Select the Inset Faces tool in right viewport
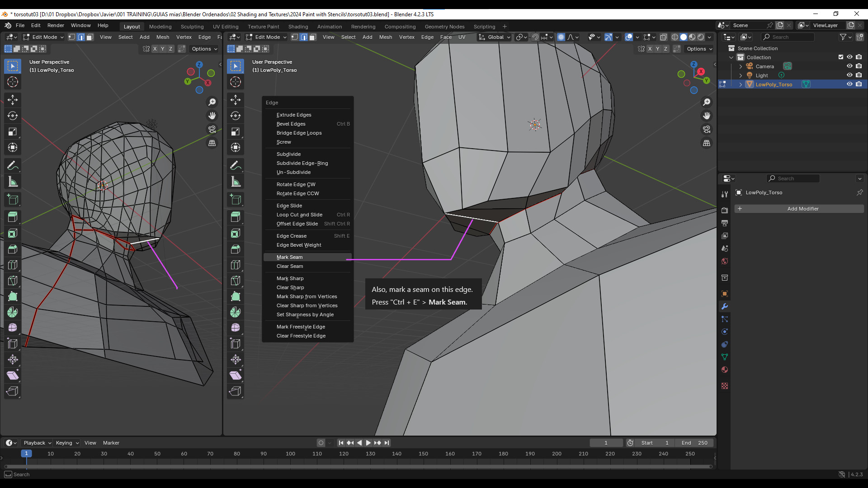The image size is (868, 488). (236, 233)
